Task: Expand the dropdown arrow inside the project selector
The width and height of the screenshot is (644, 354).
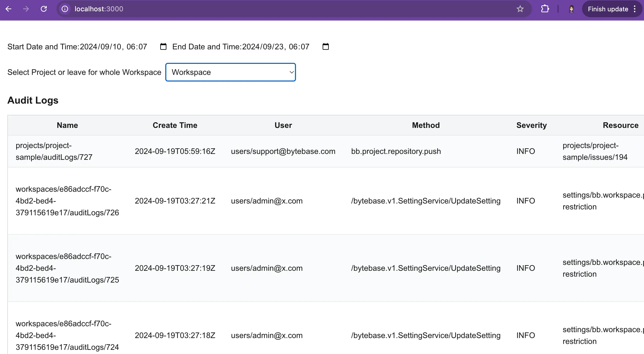Action: coord(292,72)
